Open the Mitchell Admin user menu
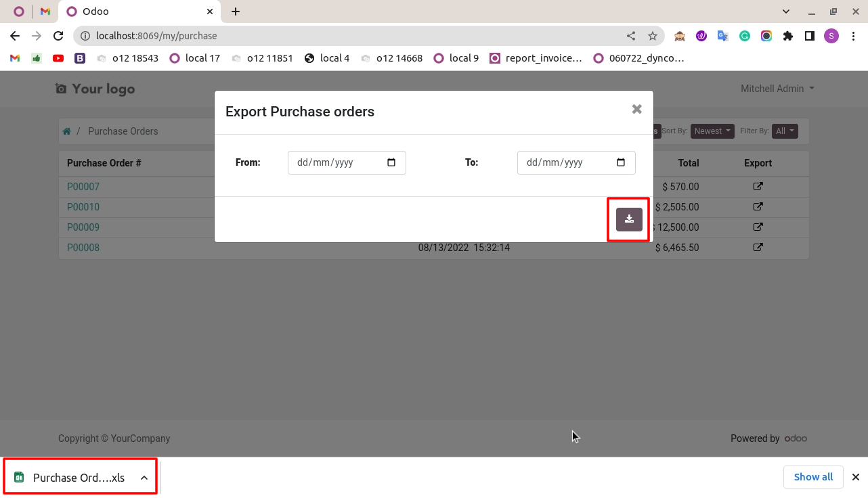The height and width of the screenshot is (498, 868). pos(777,89)
